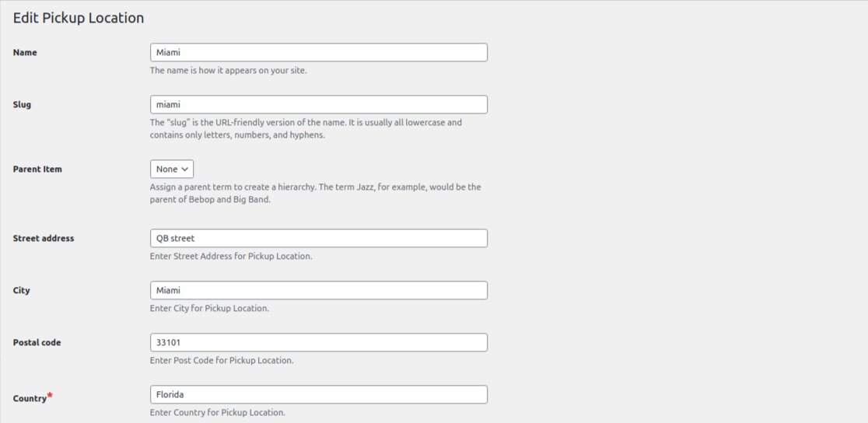
Task: Focus the Slug text field
Action: point(318,104)
